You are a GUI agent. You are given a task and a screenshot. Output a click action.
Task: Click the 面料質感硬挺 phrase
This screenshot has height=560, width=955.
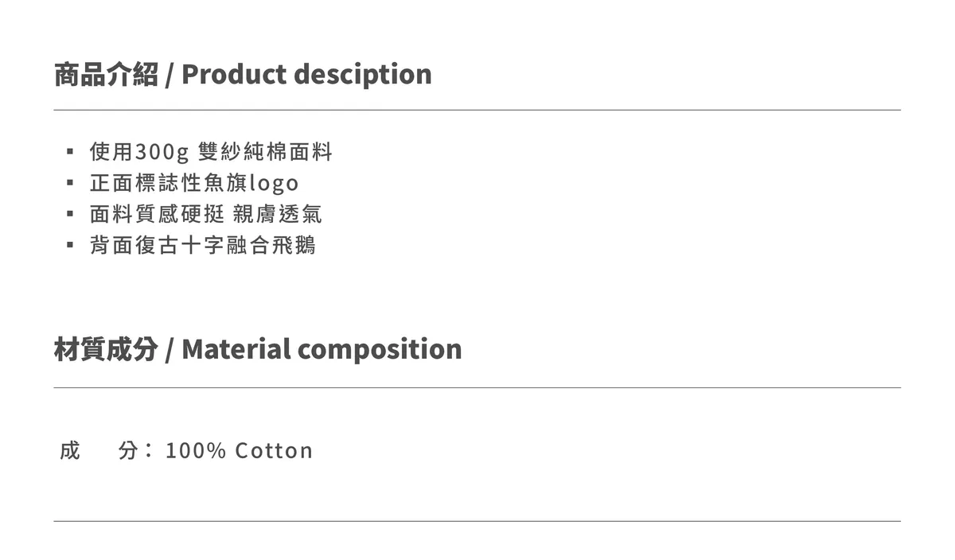point(157,214)
